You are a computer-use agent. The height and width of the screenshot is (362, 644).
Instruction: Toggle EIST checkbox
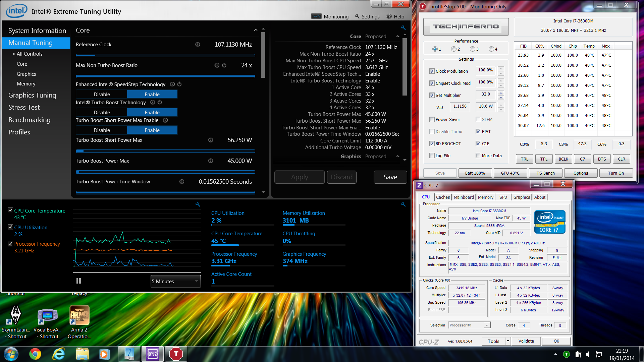[x=478, y=131]
